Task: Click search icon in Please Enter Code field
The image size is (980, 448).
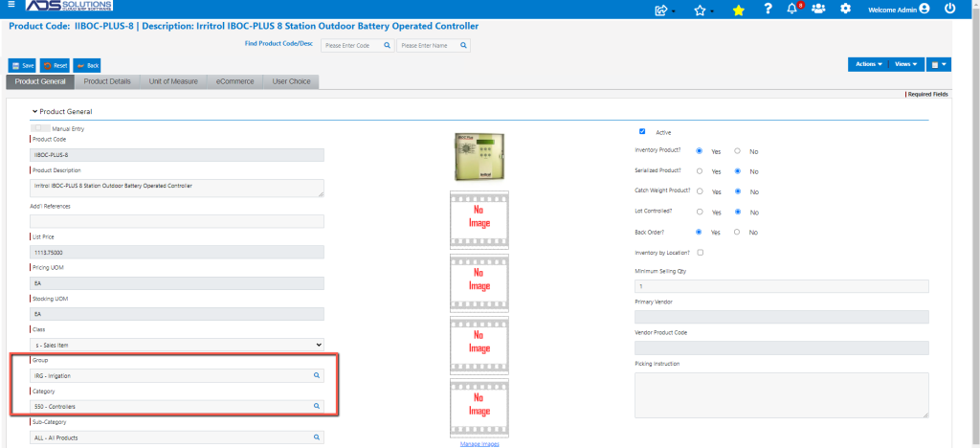Action: coord(387,46)
